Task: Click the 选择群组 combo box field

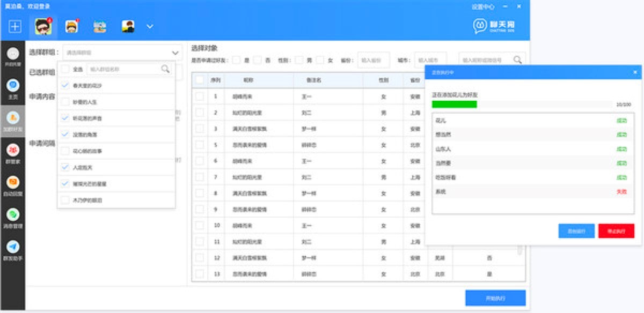Action: (122, 53)
